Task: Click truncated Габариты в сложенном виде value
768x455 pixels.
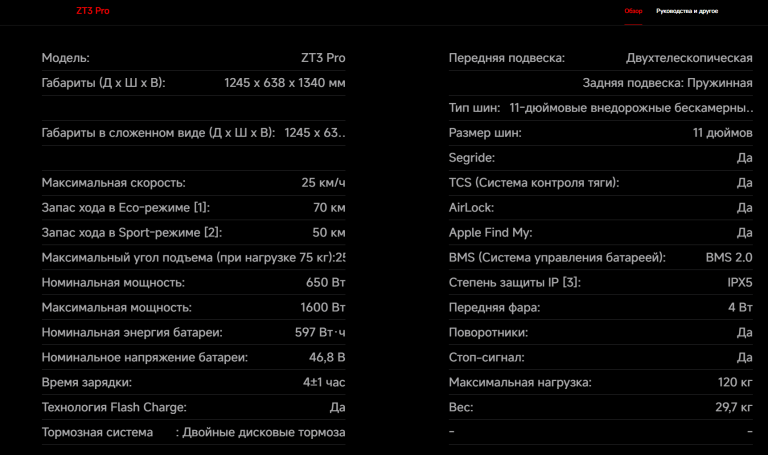Action: [314, 133]
